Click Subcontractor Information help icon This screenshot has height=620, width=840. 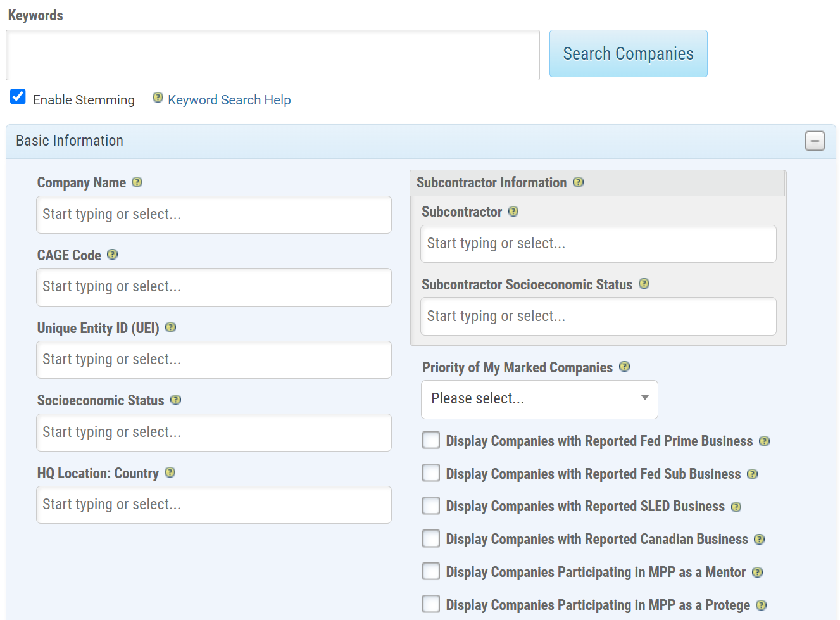[x=578, y=182]
